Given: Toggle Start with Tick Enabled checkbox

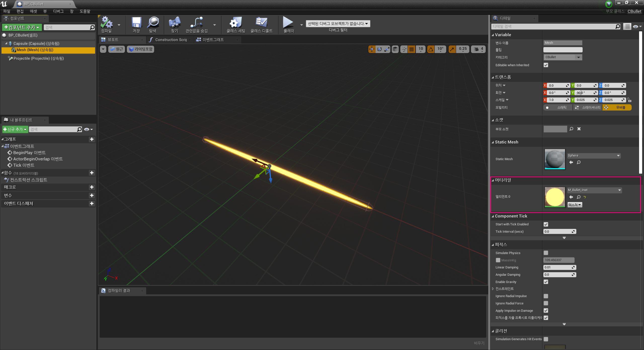Looking at the screenshot, I should click(x=546, y=224).
